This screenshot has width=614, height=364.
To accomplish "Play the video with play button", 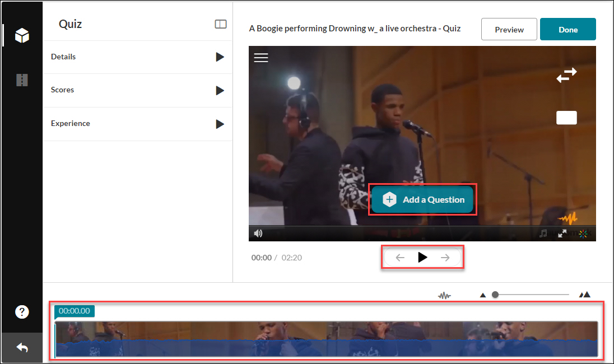I will (x=422, y=257).
